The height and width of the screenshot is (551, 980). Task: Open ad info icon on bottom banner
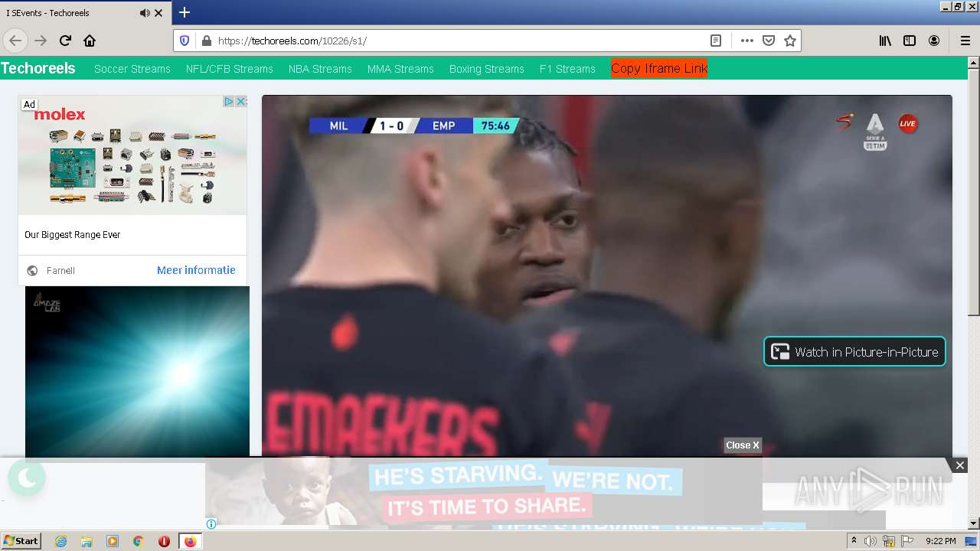211,524
